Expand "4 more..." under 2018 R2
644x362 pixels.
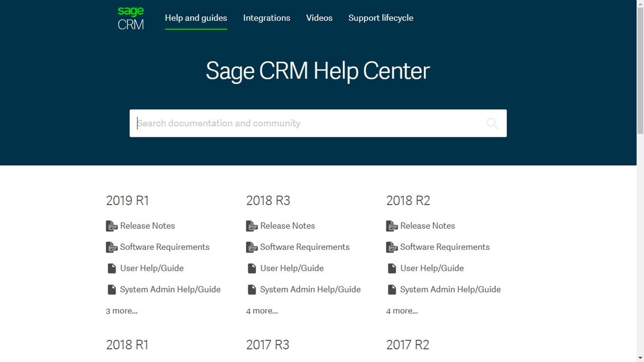(x=402, y=311)
